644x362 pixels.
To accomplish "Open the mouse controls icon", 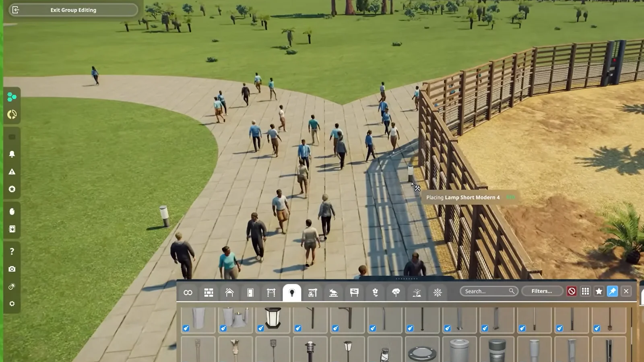I will pyautogui.click(x=12, y=212).
